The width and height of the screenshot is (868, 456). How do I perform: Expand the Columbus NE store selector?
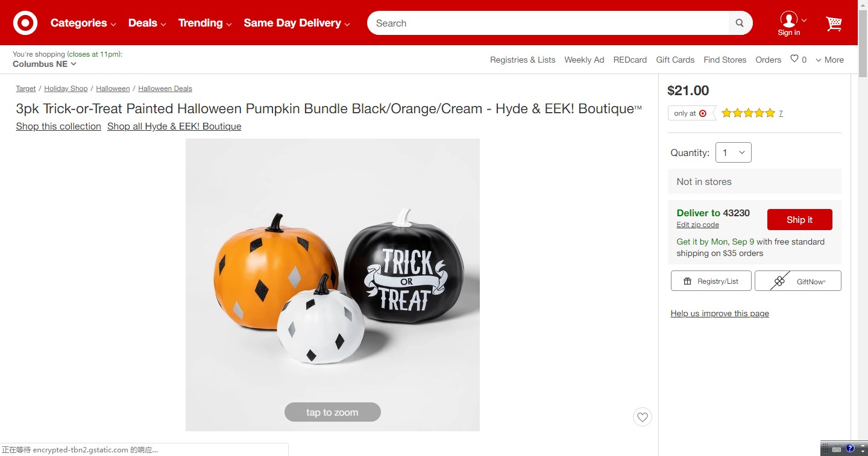(x=45, y=64)
